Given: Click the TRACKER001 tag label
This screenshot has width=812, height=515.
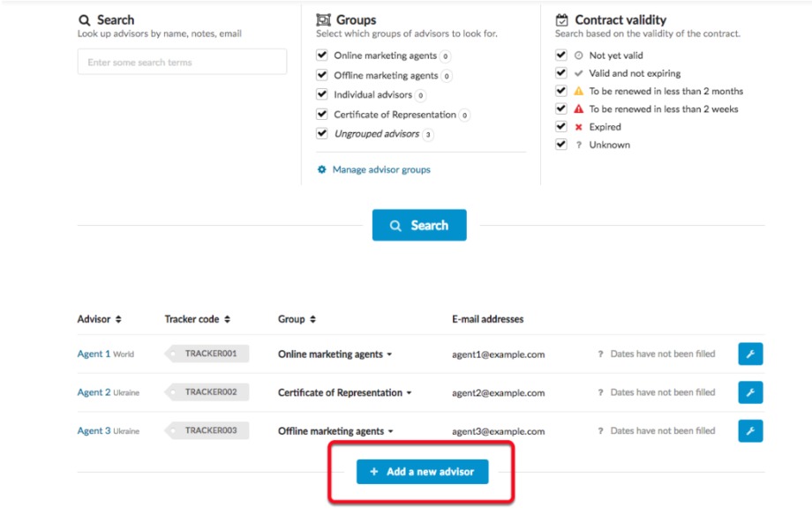Looking at the screenshot, I should click(x=210, y=354).
